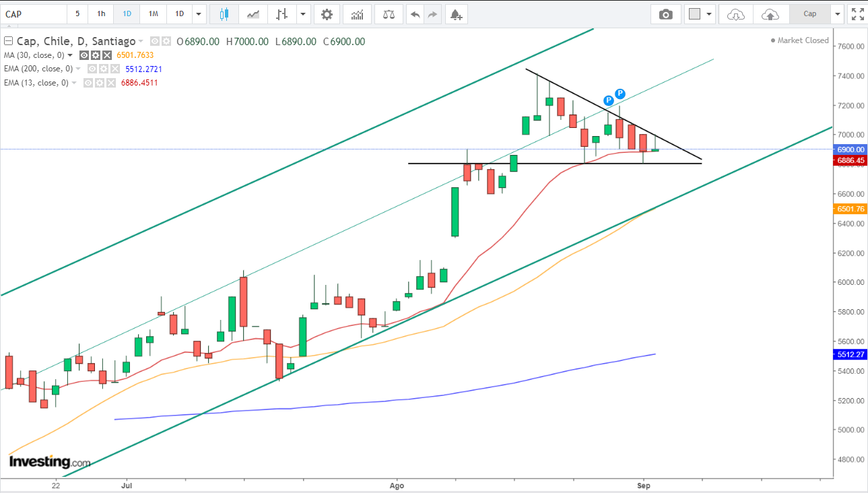Switch to the 1M timeframe
This screenshot has width=868, height=493.
(x=153, y=13)
